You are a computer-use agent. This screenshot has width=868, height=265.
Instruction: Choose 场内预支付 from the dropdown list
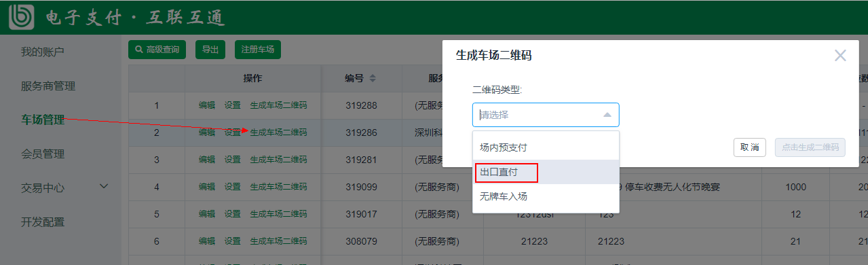click(x=546, y=147)
